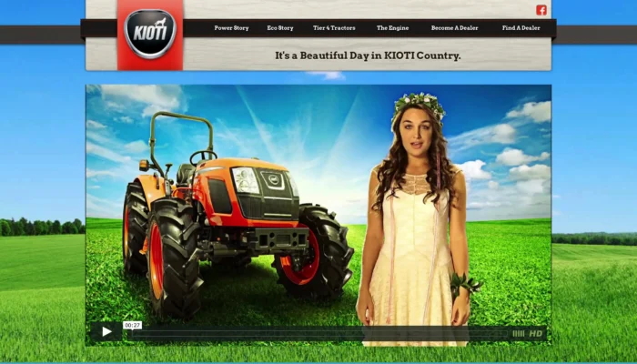Screen dimensions: 637x364
Task: Click the KIOTI logo badge
Action: click(x=150, y=34)
